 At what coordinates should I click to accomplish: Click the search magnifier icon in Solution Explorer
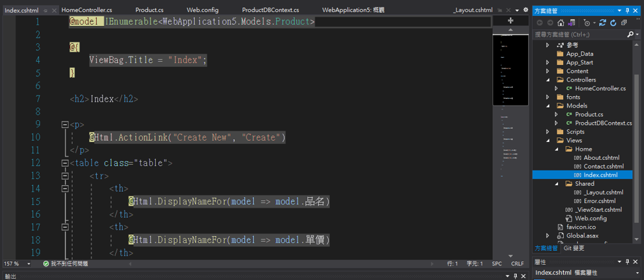[631, 35]
